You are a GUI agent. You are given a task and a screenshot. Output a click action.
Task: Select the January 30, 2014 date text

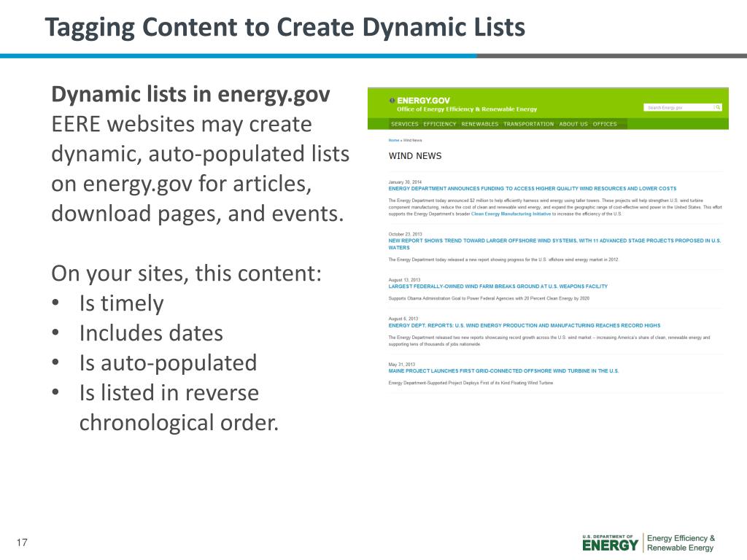pos(405,182)
